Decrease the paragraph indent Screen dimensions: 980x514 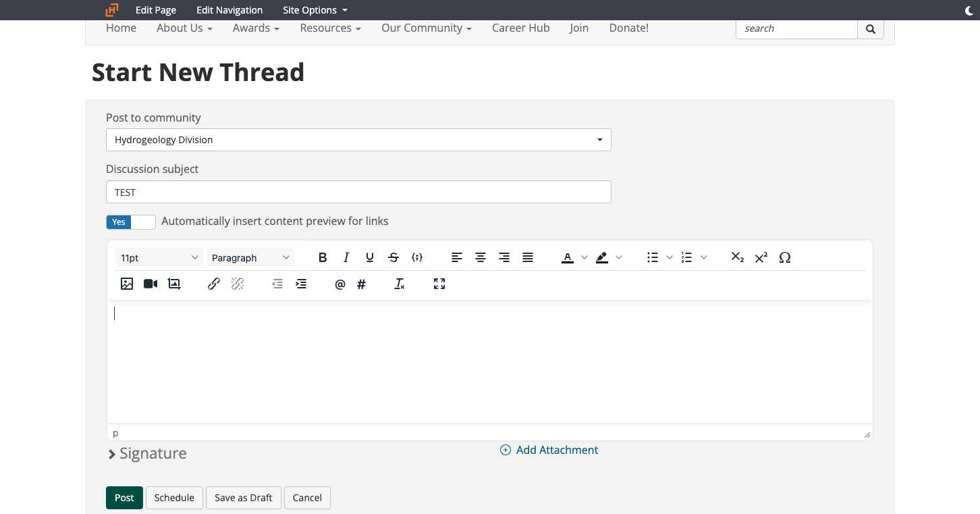click(277, 284)
